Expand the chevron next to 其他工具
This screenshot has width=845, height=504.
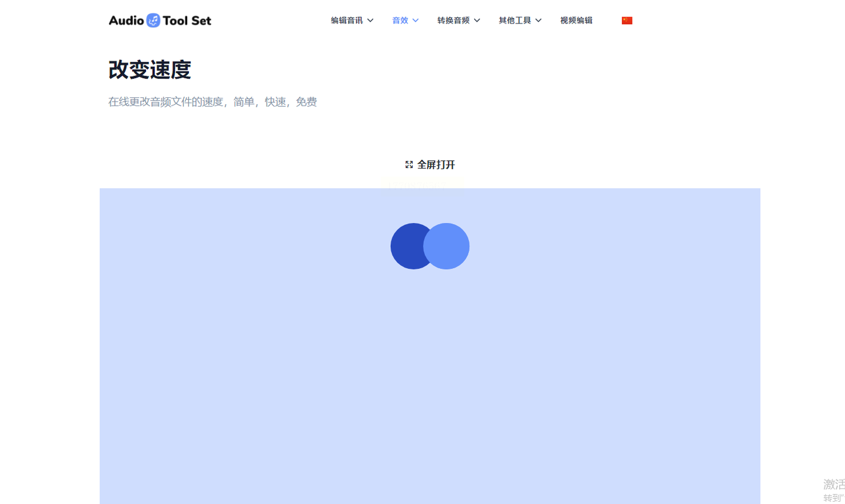538,21
